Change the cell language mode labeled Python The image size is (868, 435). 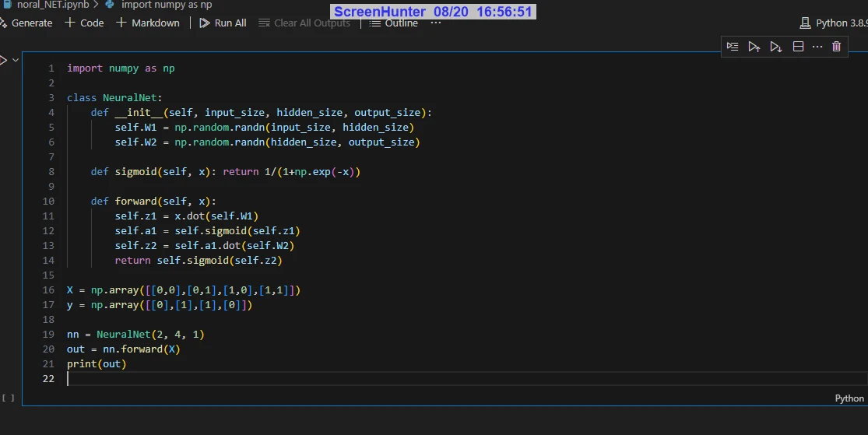[849, 398]
